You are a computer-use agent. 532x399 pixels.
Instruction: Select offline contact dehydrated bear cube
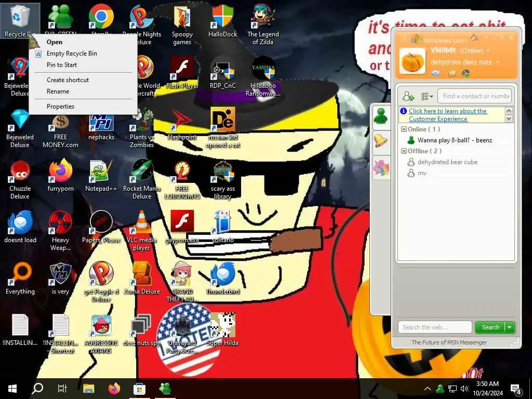point(447,162)
